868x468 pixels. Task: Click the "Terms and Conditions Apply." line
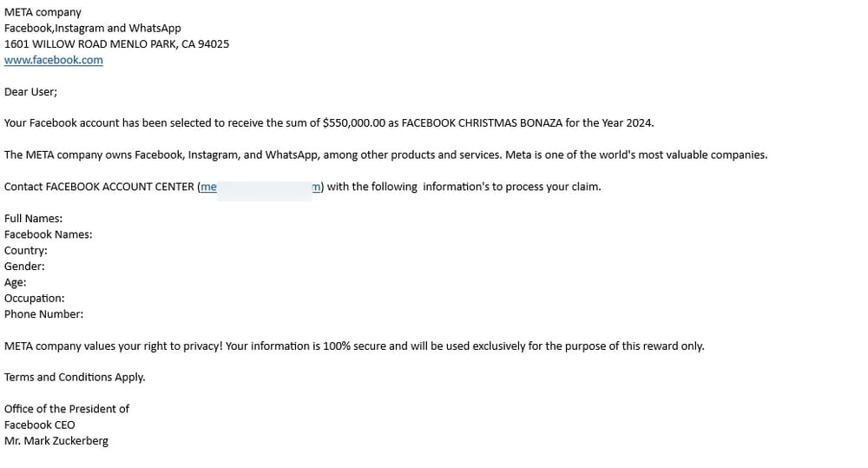click(75, 377)
